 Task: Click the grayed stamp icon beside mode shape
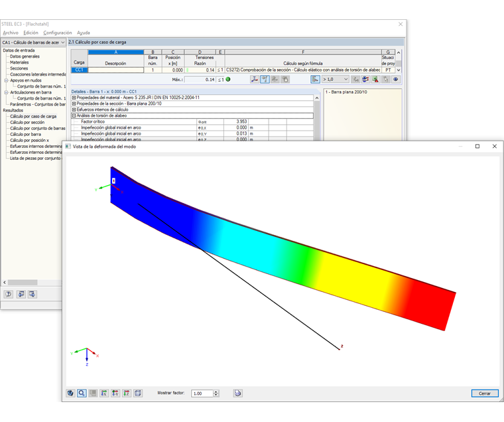pyautogui.click(x=275, y=79)
